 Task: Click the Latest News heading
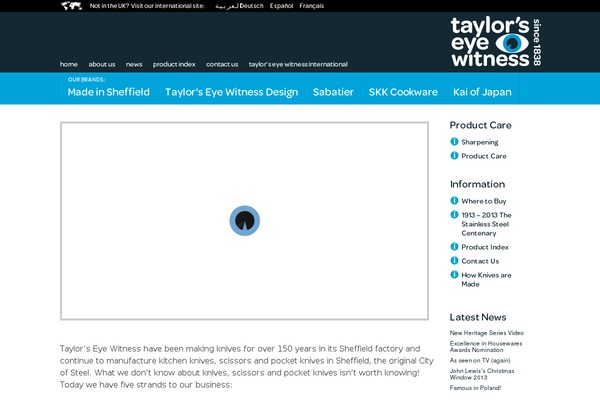click(x=478, y=317)
